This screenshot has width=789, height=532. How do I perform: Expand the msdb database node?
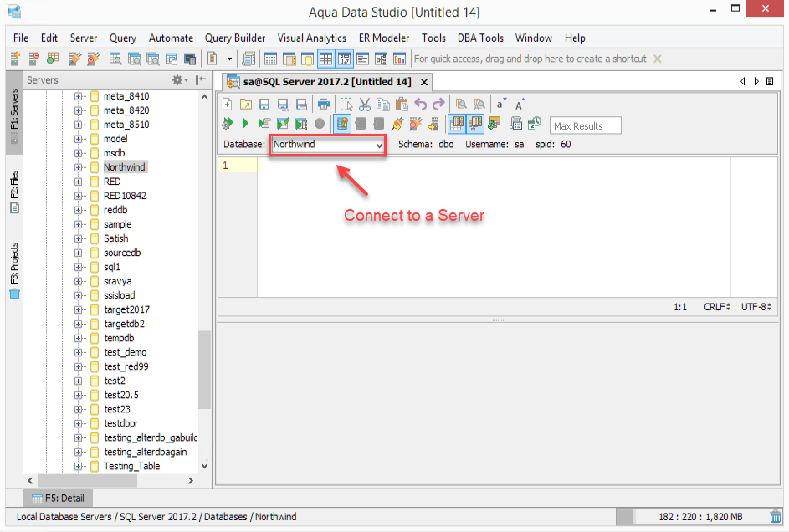[78, 153]
